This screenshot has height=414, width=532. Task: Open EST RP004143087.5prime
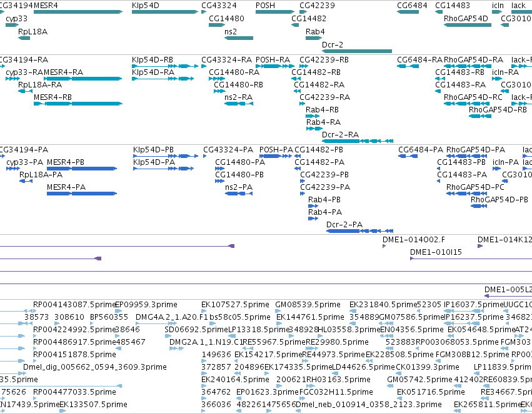click(74, 305)
